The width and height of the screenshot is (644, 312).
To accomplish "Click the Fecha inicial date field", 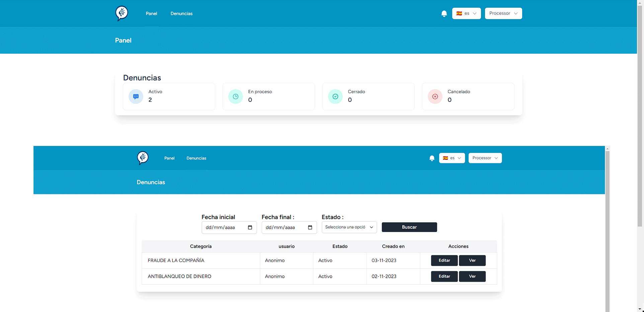I will coord(224,228).
